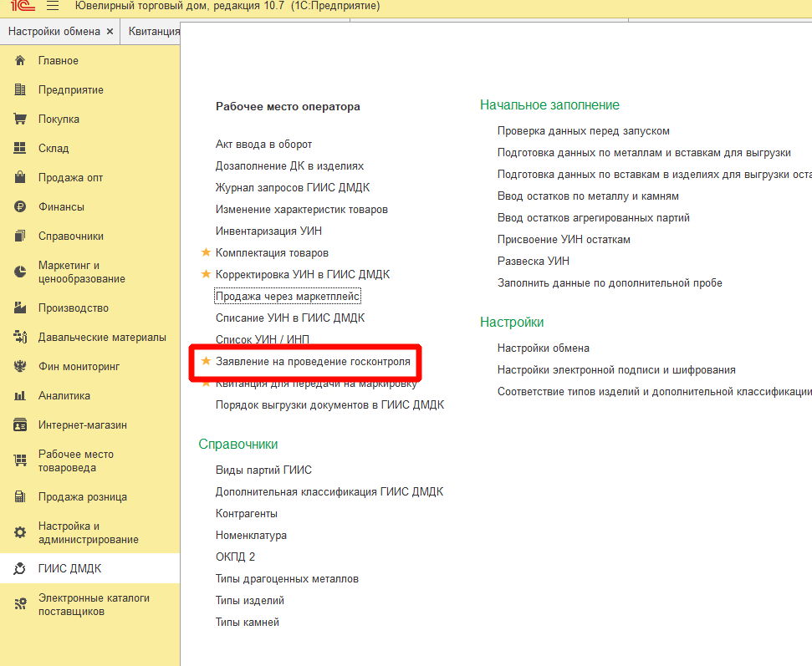Open the Главное section
The width and height of the screenshot is (812, 666).
pos(59,60)
